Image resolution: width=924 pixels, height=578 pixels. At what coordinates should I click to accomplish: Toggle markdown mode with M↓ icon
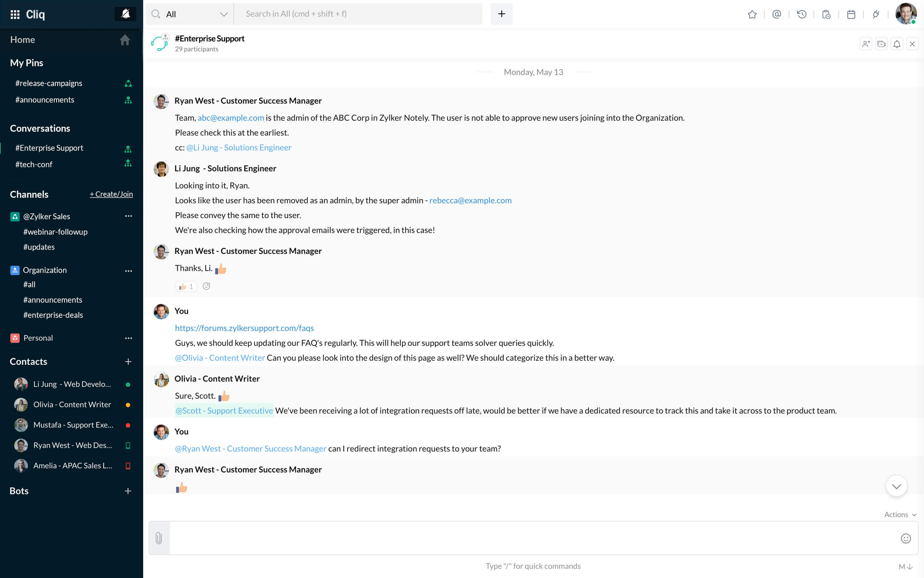click(905, 567)
